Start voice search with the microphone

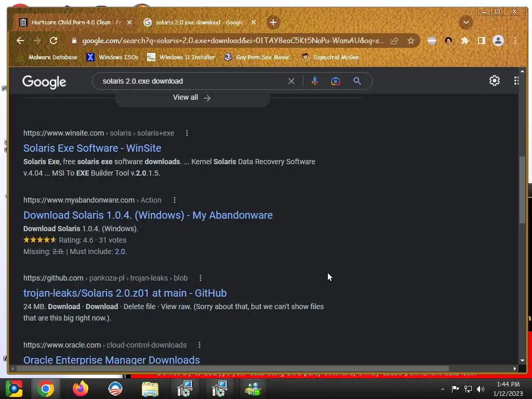pos(315,81)
